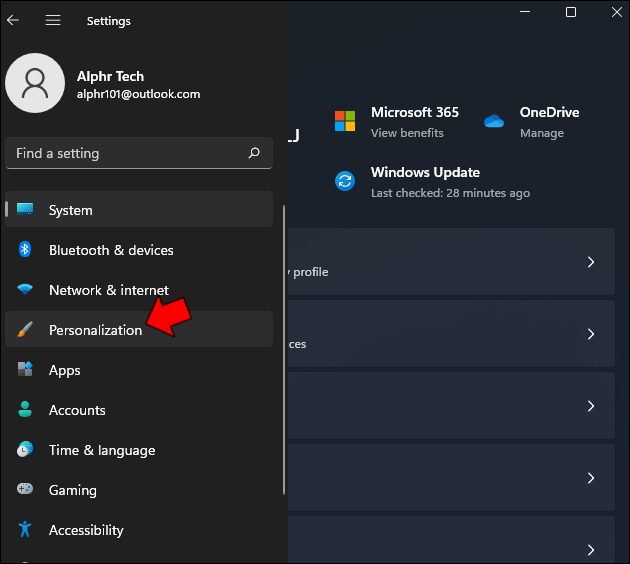The width and height of the screenshot is (630, 564).
Task: Open Gaming settings
Action: point(72,490)
